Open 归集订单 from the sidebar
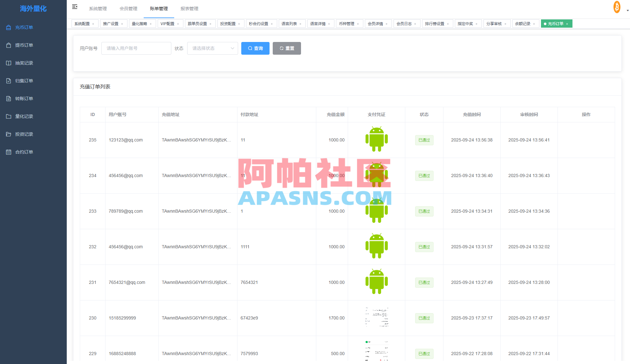Image resolution: width=630 pixels, height=364 pixels. 24,81
